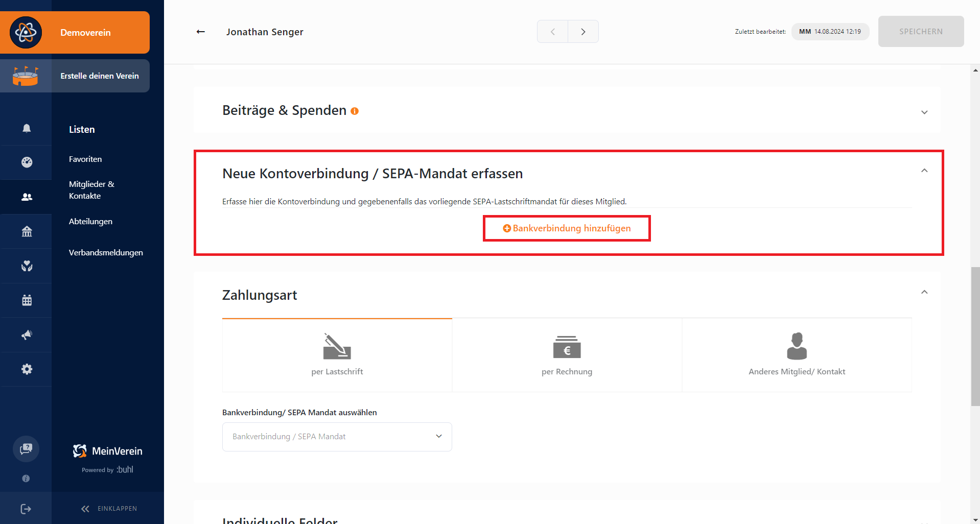The height and width of the screenshot is (524, 980).
Task: Open notifications bell icon in sidebar
Action: 27,128
